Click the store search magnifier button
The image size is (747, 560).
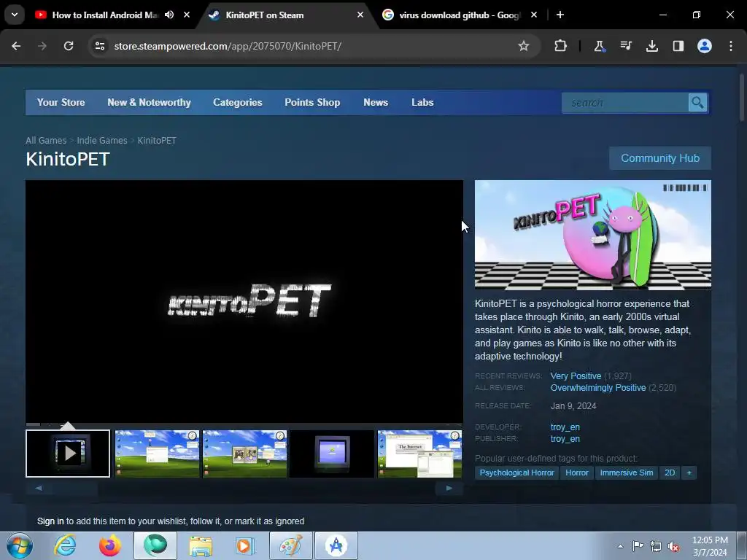pyautogui.click(x=698, y=103)
